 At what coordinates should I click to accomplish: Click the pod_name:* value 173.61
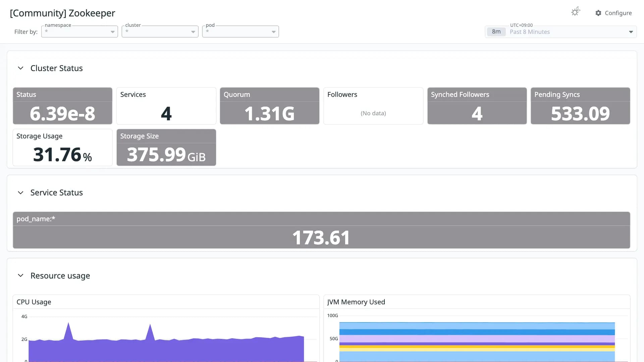321,237
